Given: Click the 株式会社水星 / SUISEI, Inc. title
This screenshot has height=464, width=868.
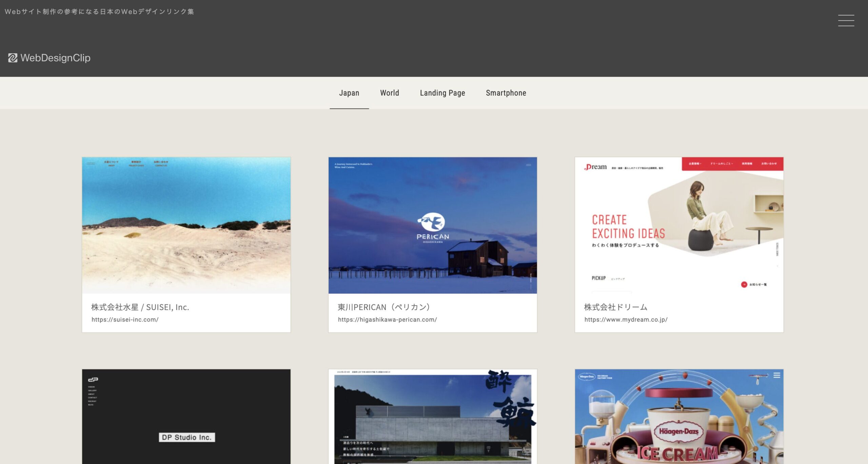Looking at the screenshot, I should pyautogui.click(x=140, y=307).
